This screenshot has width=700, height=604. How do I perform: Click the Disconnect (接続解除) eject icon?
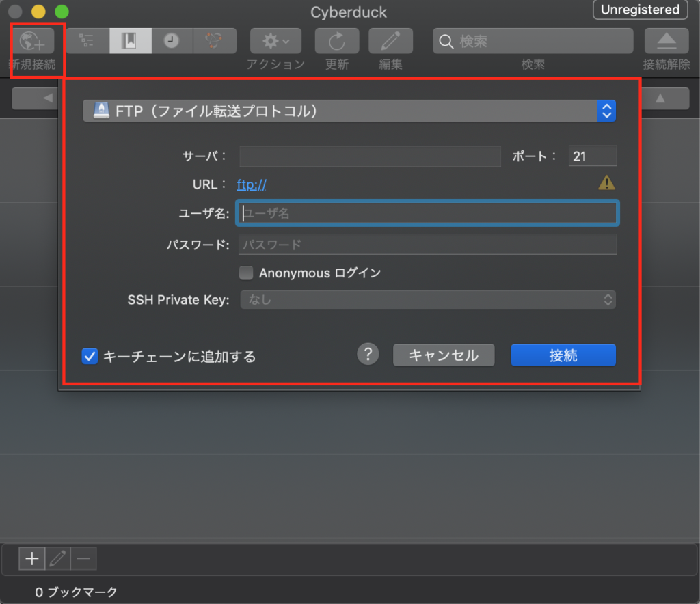(x=667, y=41)
